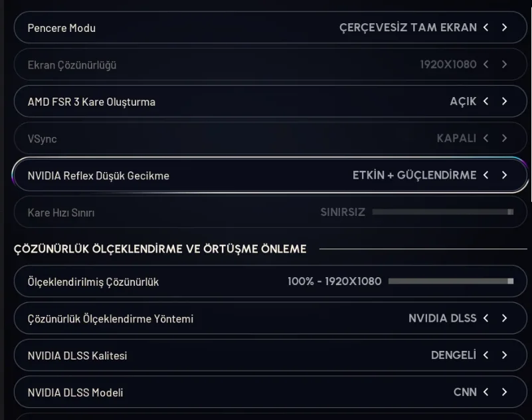
Task: Toggle VSync right arrow
Action: [x=505, y=138]
